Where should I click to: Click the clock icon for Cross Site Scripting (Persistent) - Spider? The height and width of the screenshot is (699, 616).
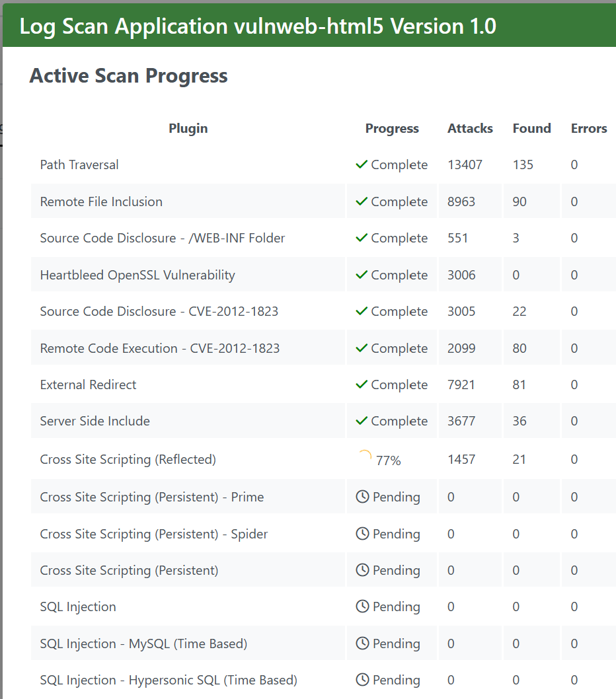[x=362, y=534]
